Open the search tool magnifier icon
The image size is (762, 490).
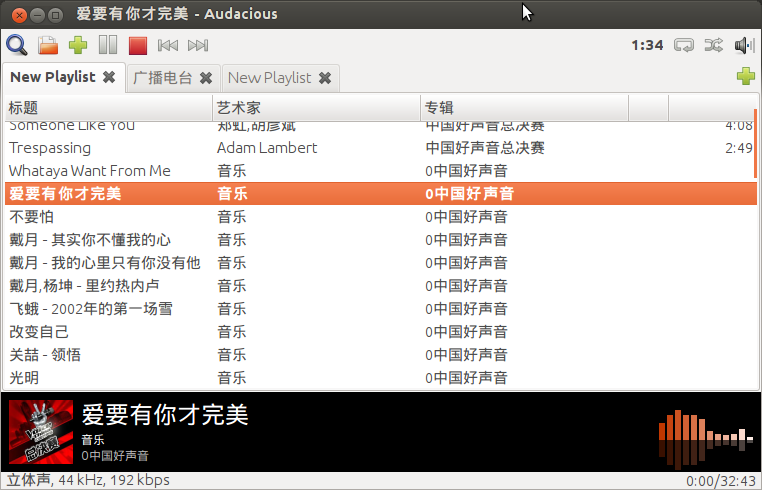click(17, 45)
